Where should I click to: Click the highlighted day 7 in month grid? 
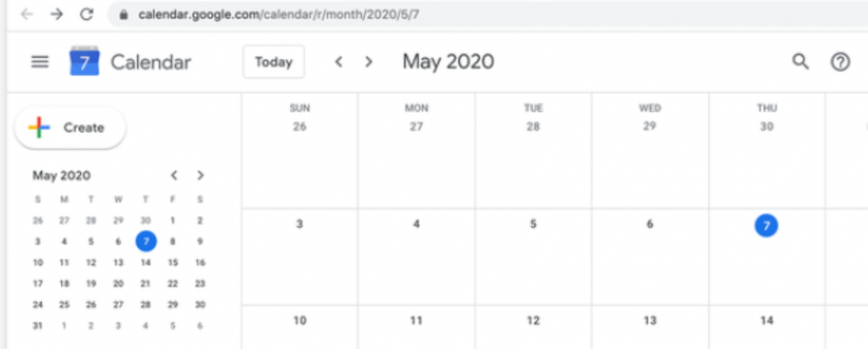pos(766,226)
